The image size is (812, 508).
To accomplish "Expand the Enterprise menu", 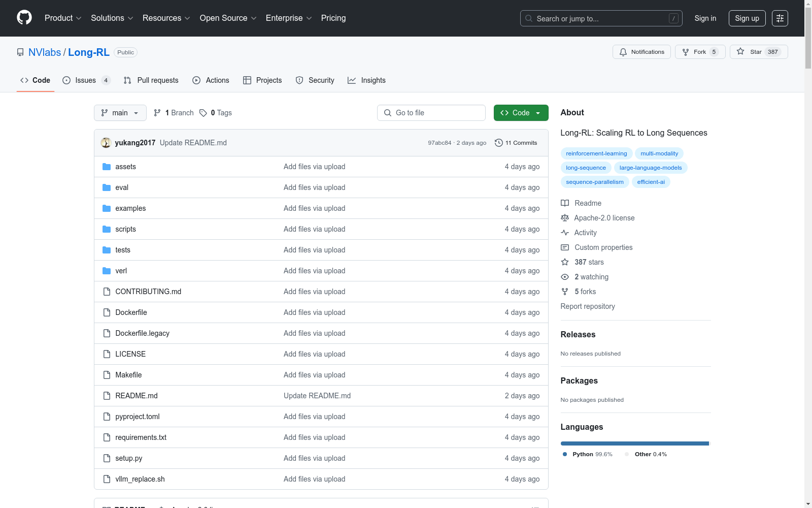I will (289, 18).
